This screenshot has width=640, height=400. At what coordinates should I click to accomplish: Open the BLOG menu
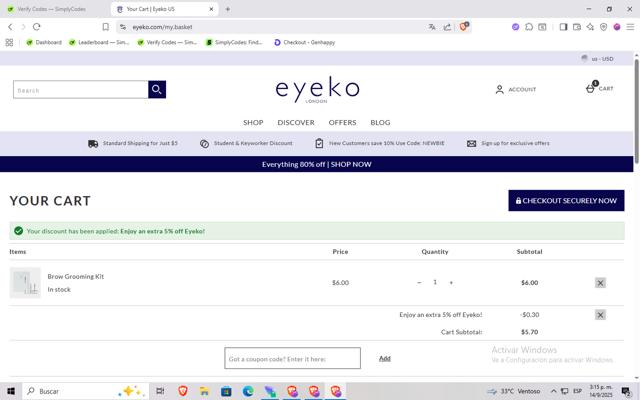380,122
